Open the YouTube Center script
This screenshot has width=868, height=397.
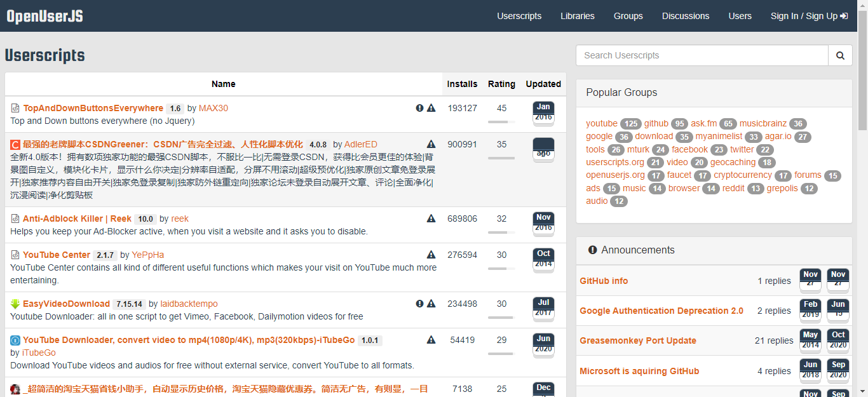click(x=57, y=255)
